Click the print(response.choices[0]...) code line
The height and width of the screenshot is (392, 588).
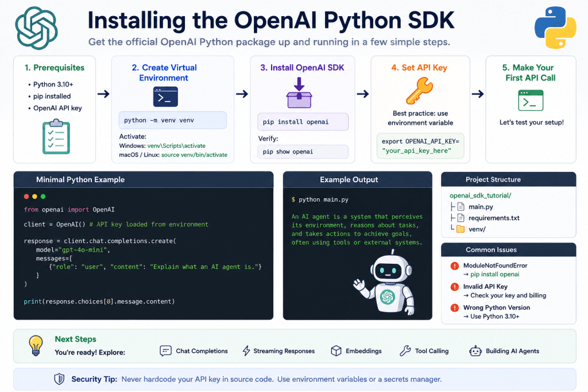[99, 302]
